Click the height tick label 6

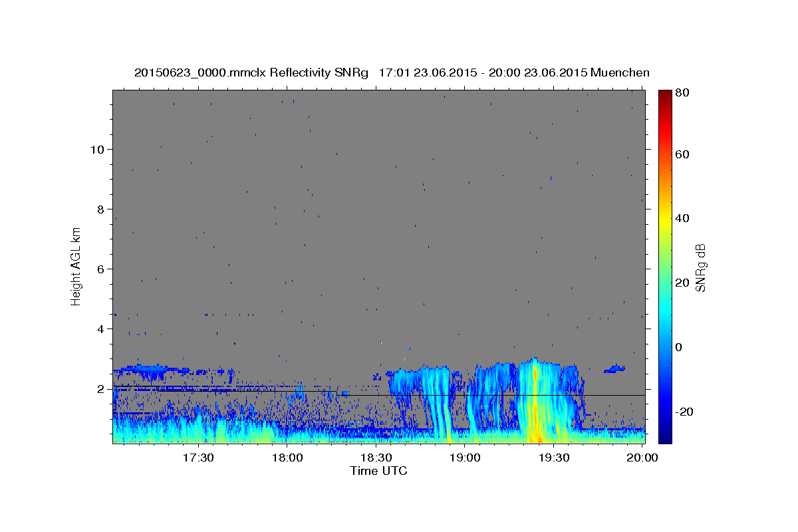101,269
